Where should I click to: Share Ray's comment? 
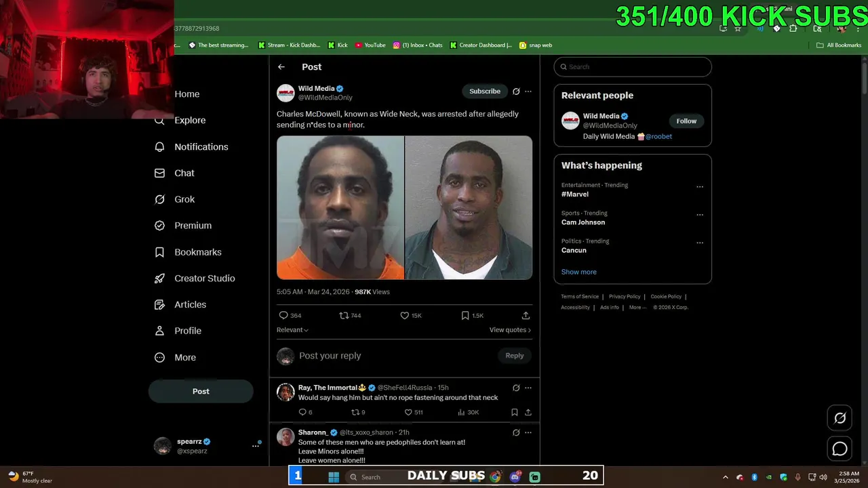528,412
